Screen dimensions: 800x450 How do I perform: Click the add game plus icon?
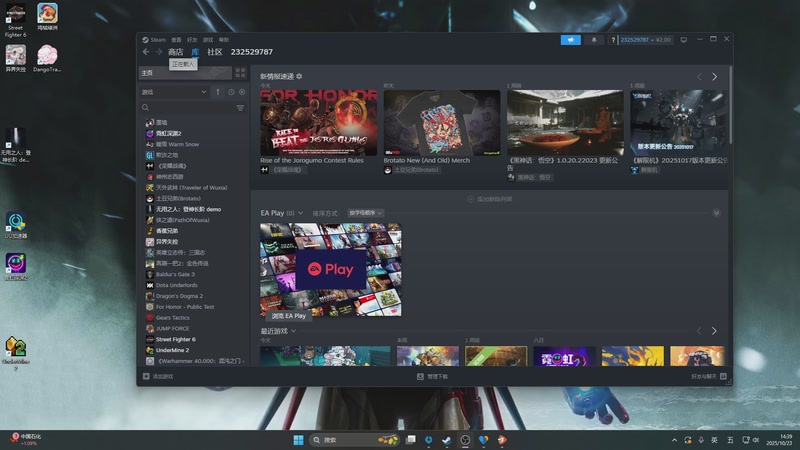146,377
